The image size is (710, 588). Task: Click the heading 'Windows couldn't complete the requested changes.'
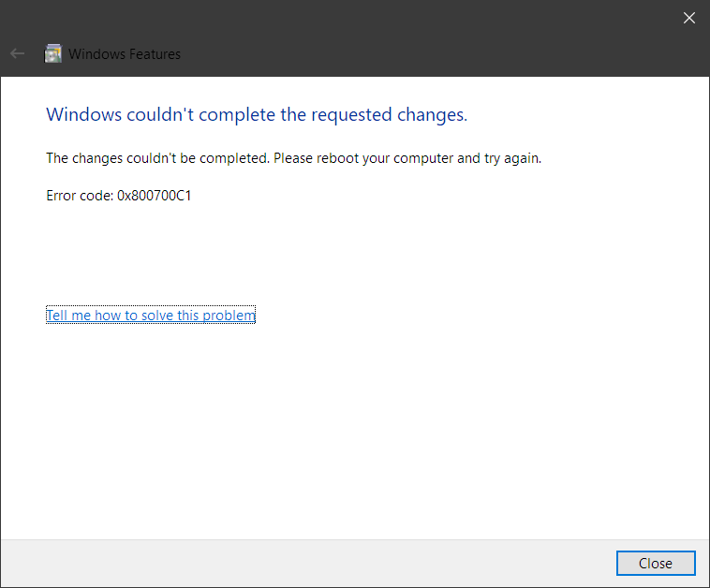click(x=257, y=115)
